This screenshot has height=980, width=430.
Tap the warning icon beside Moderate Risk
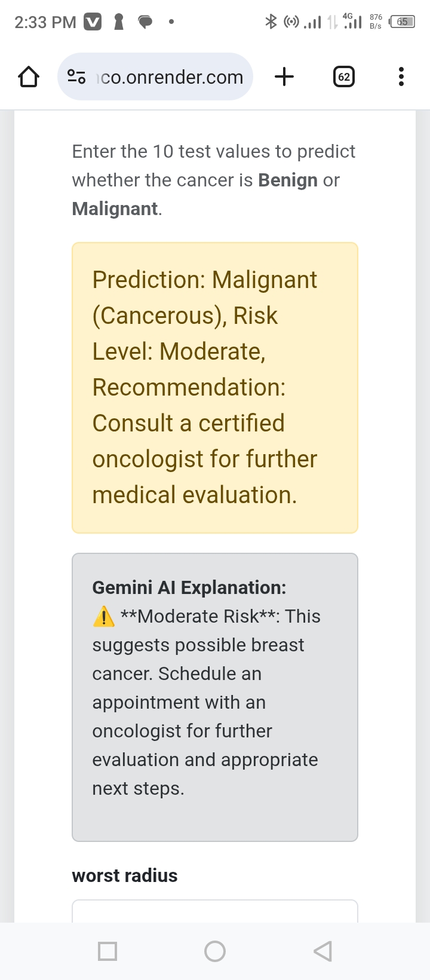(104, 616)
